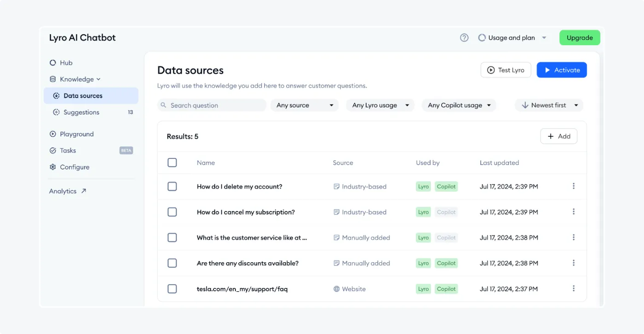This screenshot has width=644, height=334.
Task: Open the Any Copilot usage dropdown
Action: pyautogui.click(x=459, y=105)
